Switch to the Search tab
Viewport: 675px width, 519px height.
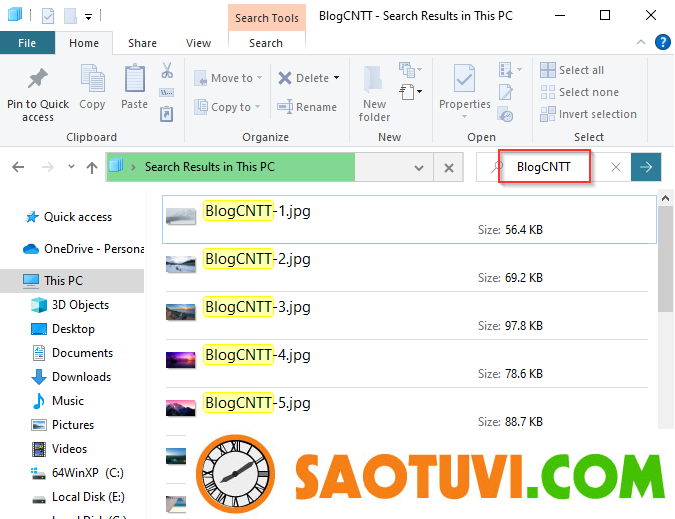pos(266,43)
